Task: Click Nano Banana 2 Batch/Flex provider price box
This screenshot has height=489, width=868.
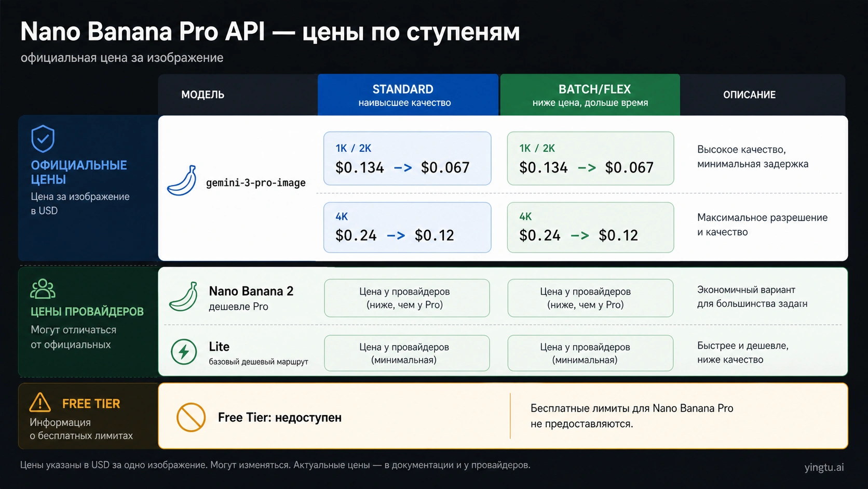Action: coord(590,298)
